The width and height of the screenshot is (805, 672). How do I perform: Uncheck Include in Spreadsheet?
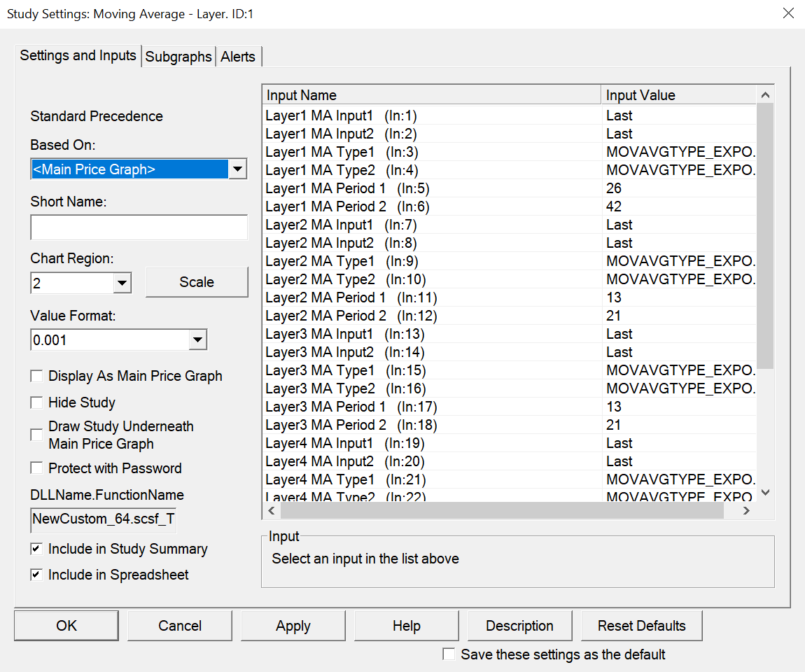coord(37,575)
